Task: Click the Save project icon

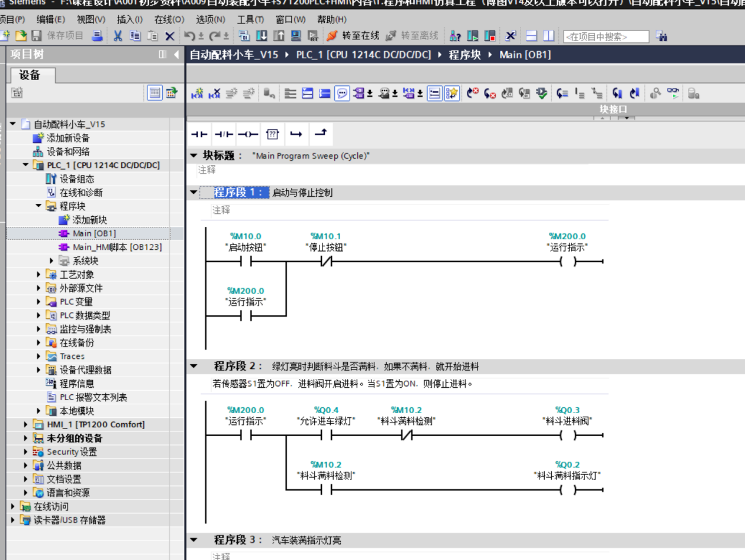Action: (36, 36)
